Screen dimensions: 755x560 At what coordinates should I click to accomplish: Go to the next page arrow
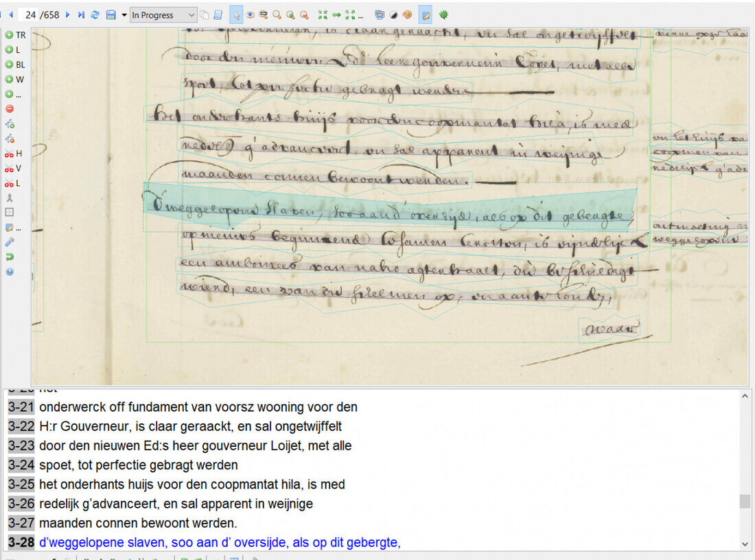pyautogui.click(x=67, y=15)
